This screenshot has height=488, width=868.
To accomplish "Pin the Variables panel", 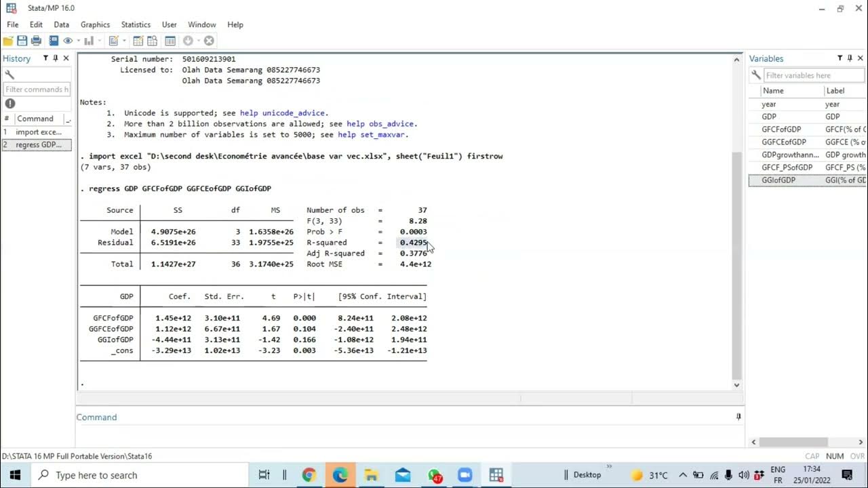I will tap(850, 58).
